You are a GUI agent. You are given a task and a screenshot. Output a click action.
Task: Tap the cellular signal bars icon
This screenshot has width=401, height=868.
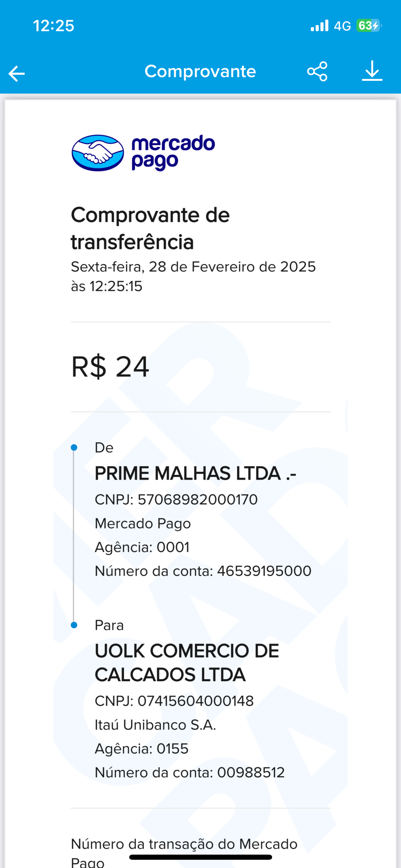click(319, 26)
